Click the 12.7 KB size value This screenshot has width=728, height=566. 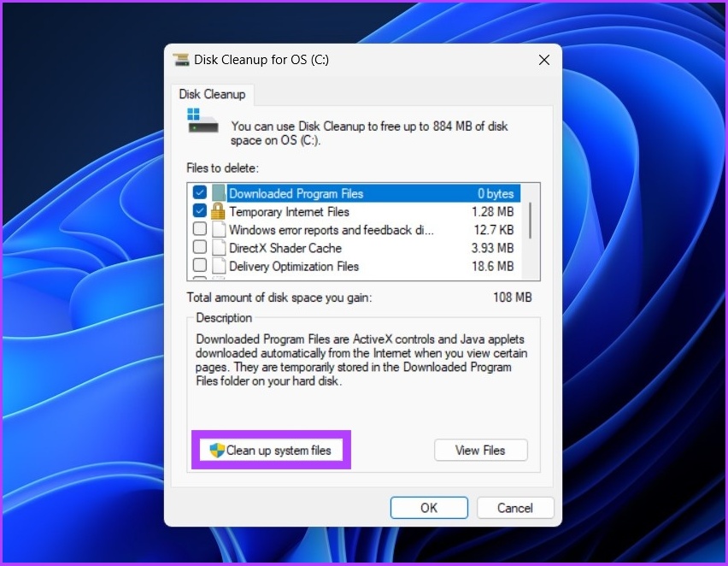[494, 230]
